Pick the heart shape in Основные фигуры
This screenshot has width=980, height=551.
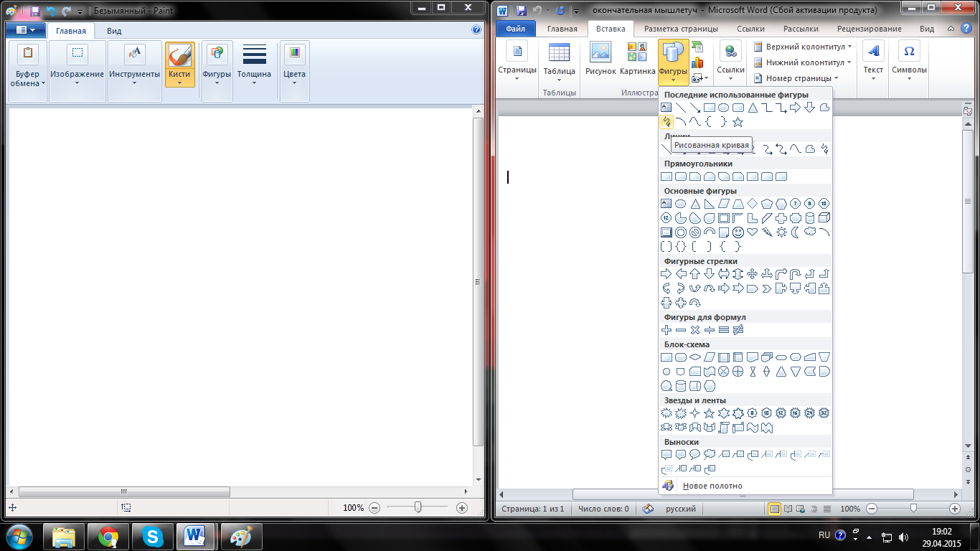pos(753,232)
